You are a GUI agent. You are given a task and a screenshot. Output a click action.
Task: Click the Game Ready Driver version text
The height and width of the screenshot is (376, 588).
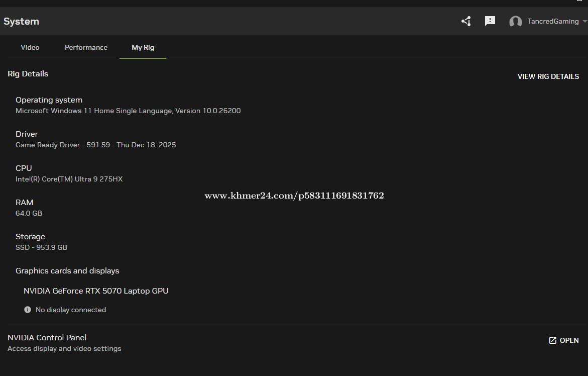[95, 145]
